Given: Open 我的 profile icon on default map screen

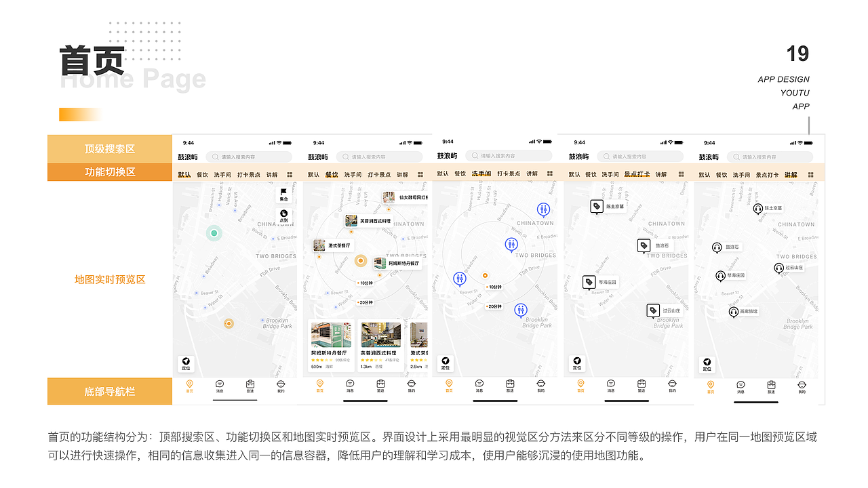Looking at the screenshot, I should (x=281, y=386).
